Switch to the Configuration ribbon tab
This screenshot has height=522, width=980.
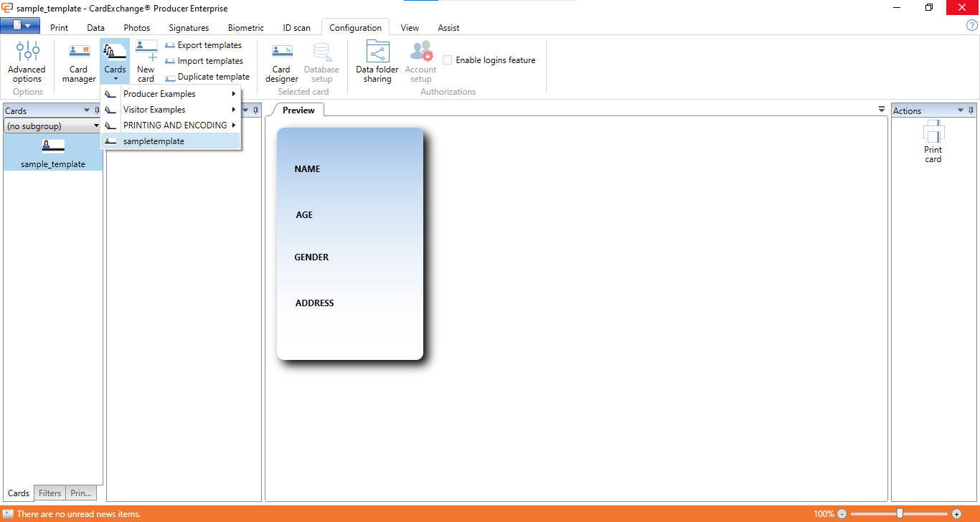pos(355,28)
